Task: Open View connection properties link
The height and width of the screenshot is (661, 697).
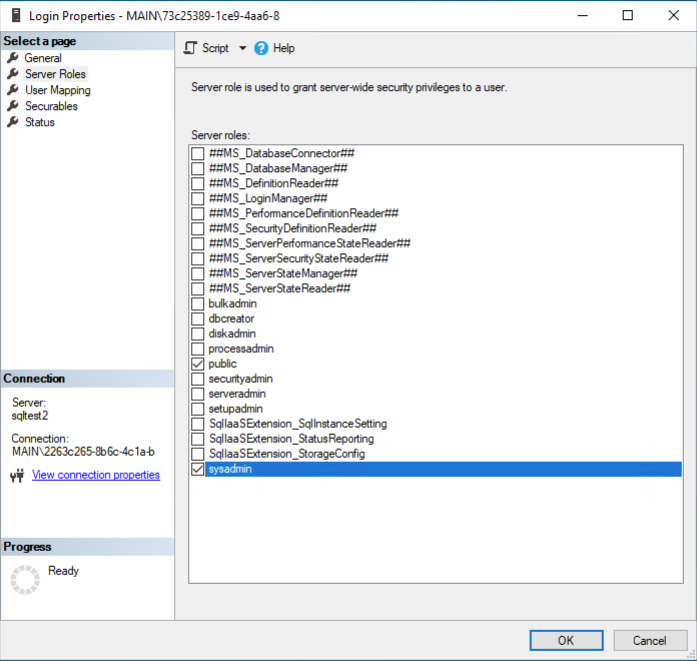Action: pyautogui.click(x=96, y=475)
